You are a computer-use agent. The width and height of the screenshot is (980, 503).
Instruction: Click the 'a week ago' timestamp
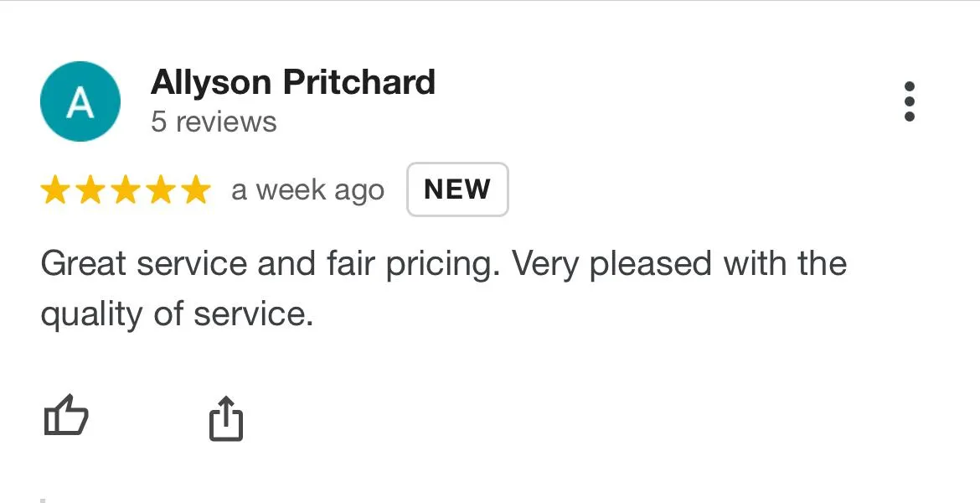(x=307, y=190)
